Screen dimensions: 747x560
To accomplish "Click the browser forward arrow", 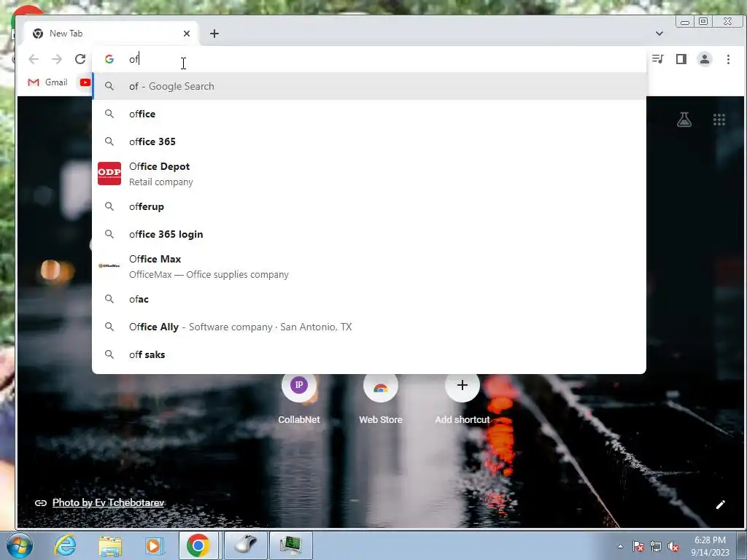I will click(x=57, y=59).
